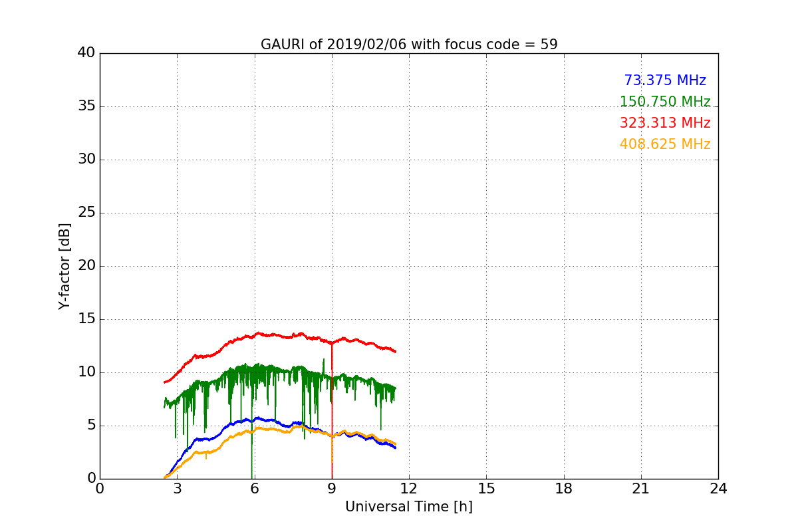This screenshot has width=798, height=532.
Task: Select the 408.625 MHz legend label
Action: point(665,144)
